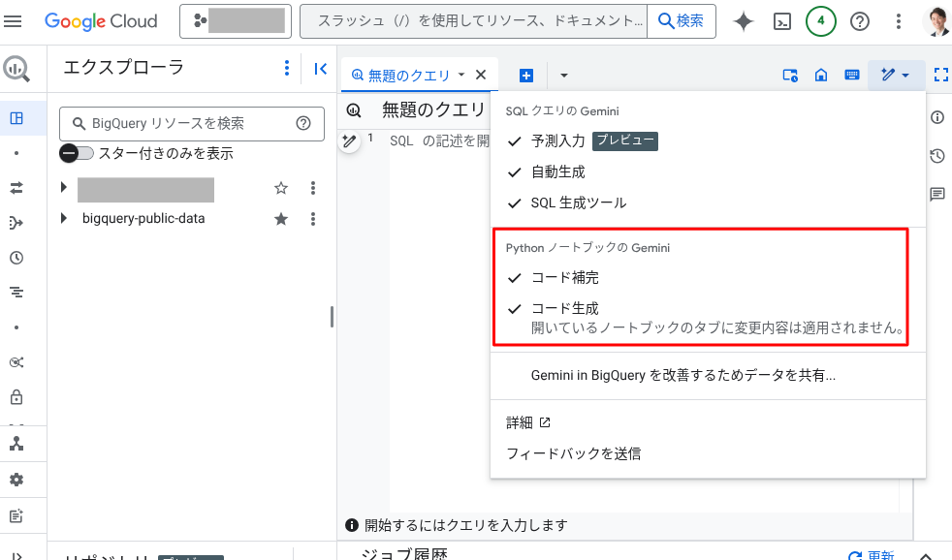Click editor line 1 placeholder text
The width and height of the screenshot is (952, 560).
click(x=439, y=140)
